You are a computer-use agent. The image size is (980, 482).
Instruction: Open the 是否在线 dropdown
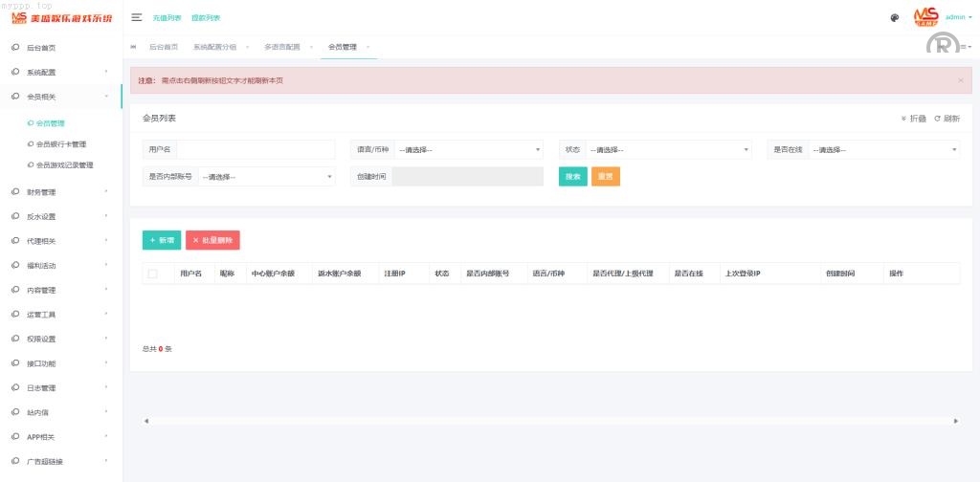pos(883,150)
